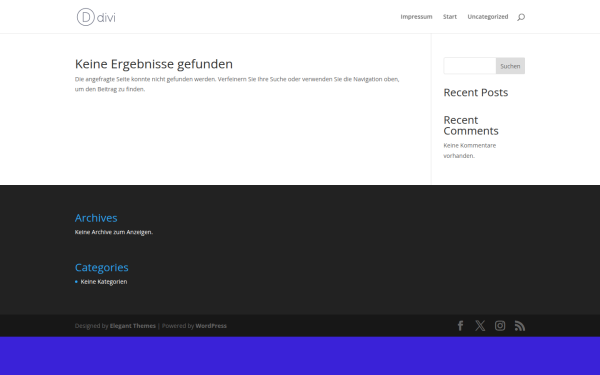Go to the Impressum menu item
This screenshot has width=600, height=375.
pyautogui.click(x=416, y=16)
